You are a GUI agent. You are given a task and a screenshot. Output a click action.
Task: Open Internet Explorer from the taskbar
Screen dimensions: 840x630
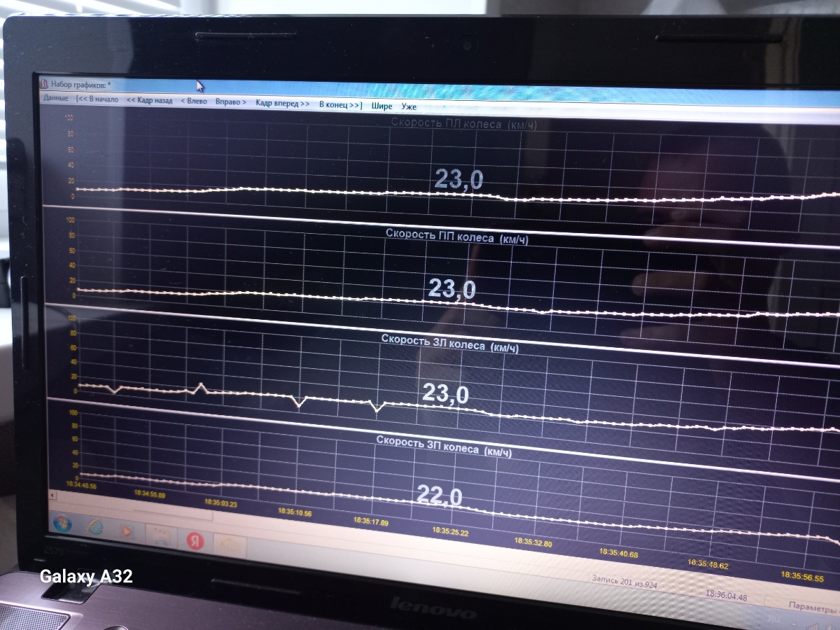95,527
